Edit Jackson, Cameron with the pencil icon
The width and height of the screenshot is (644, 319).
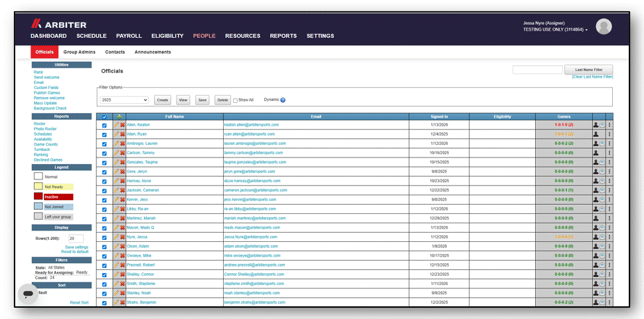(x=116, y=190)
